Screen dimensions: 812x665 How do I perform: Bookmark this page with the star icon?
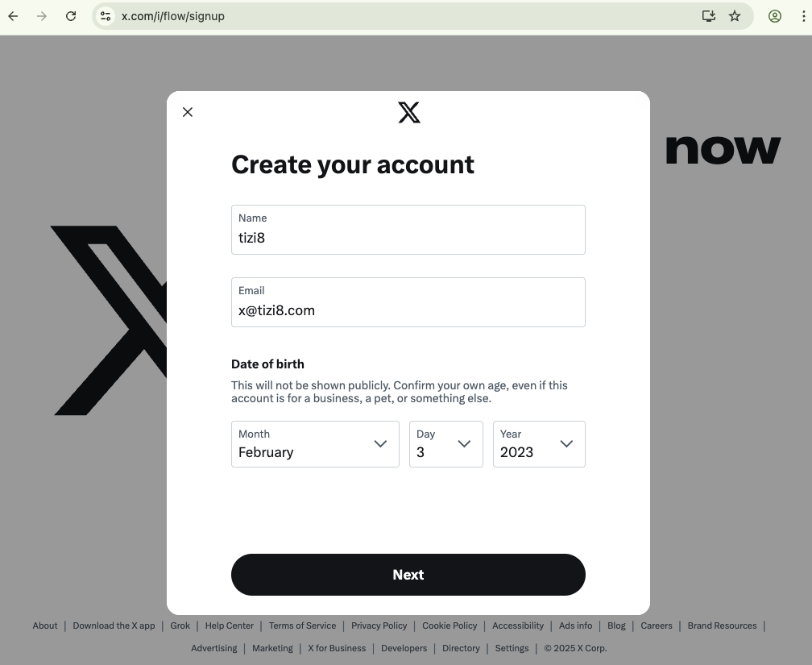pos(735,16)
